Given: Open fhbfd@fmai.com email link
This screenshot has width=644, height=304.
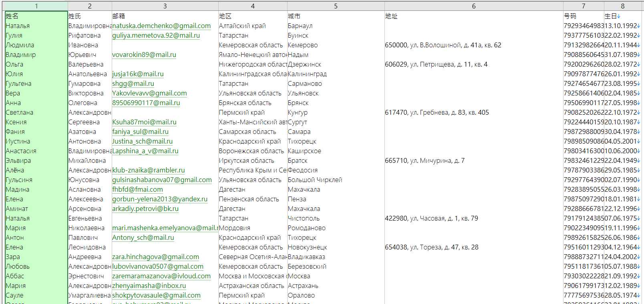Looking at the screenshot, I should pyautogui.click(x=137, y=189).
